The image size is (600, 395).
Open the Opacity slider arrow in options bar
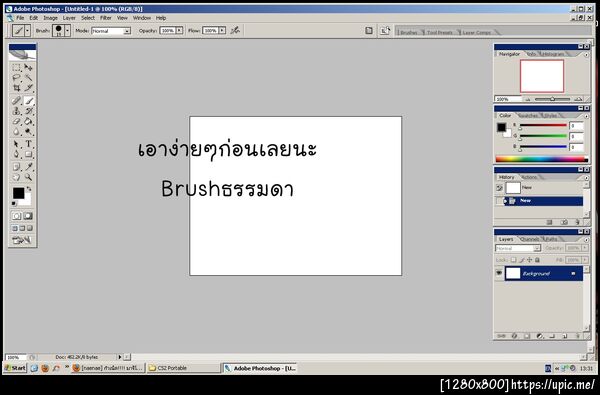click(179, 30)
